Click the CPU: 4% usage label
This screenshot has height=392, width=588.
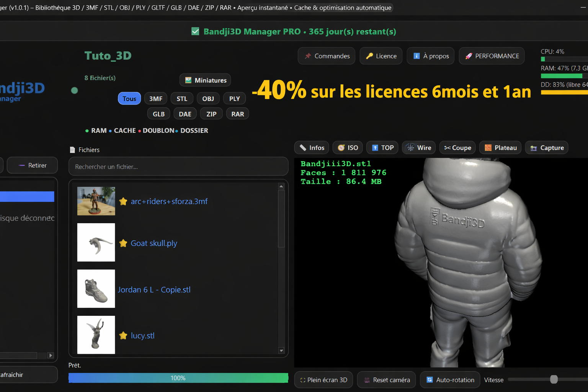552,51
